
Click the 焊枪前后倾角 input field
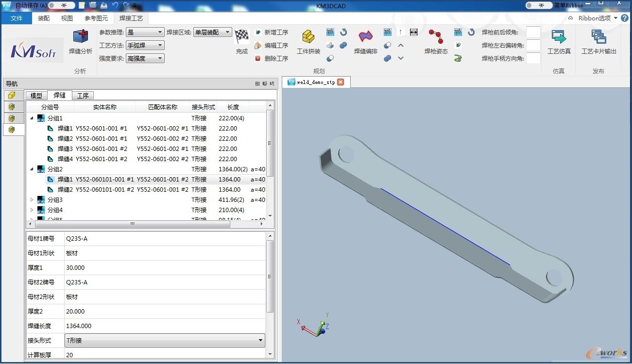click(x=533, y=32)
